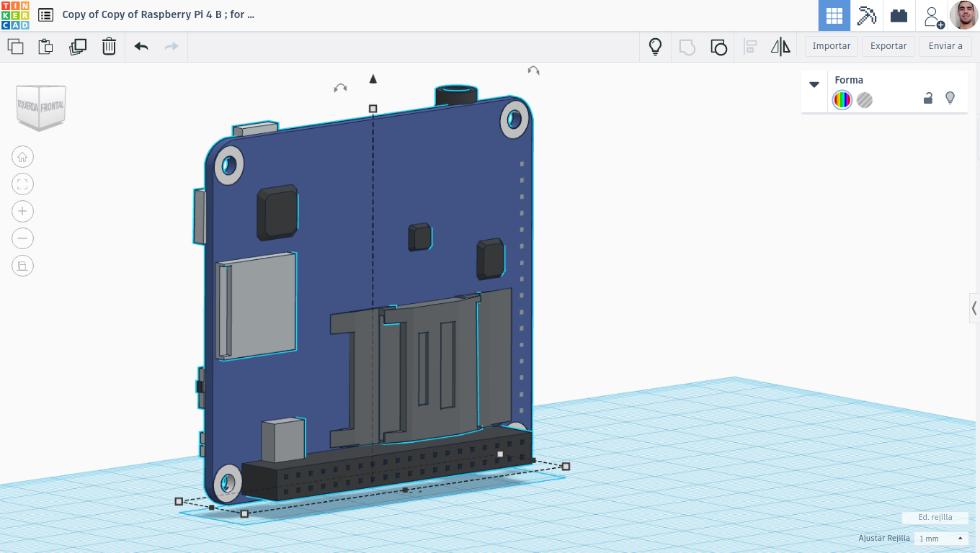
Task: Click the Mirror tool icon
Action: (780, 47)
